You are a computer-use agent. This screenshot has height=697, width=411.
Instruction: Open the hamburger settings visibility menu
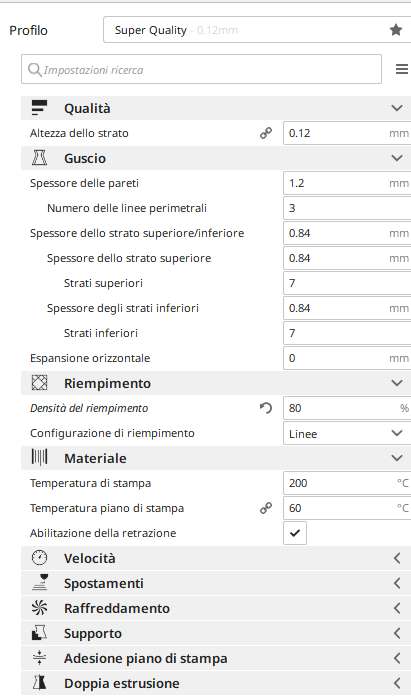click(402, 69)
